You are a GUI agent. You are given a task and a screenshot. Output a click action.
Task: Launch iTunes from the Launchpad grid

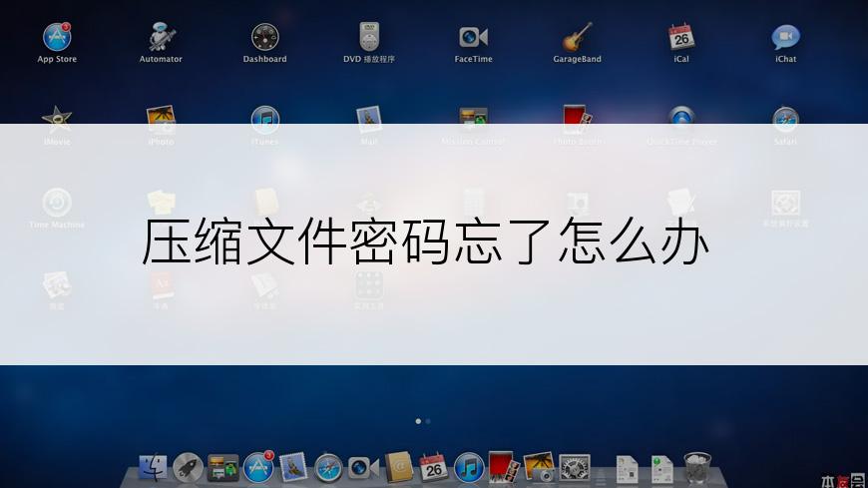pyautogui.click(x=264, y=119)
